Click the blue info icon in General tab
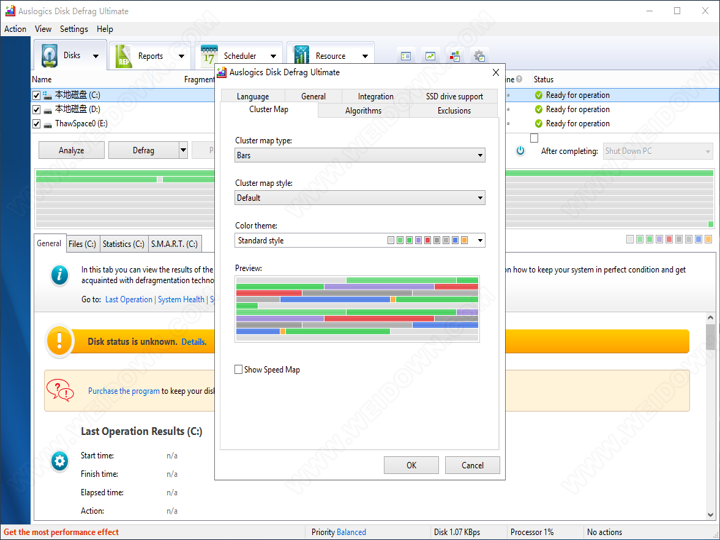This screenshot has width=720, height=540. click(60, 276)
